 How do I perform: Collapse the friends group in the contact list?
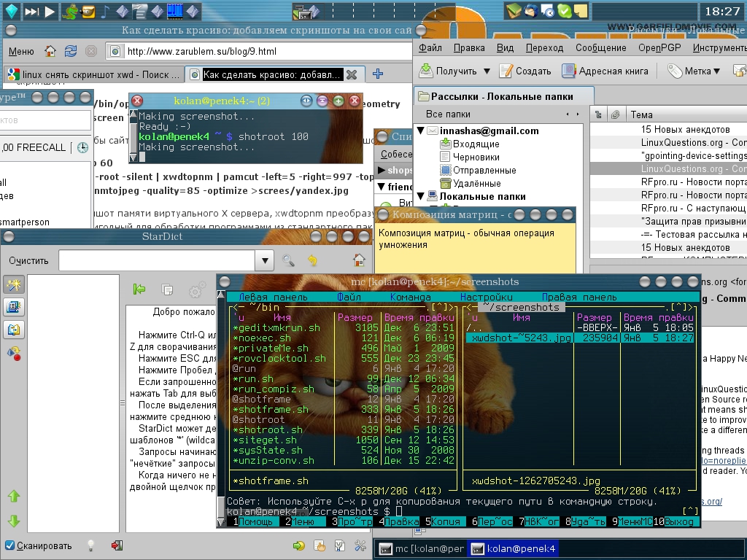coord(382,187)
